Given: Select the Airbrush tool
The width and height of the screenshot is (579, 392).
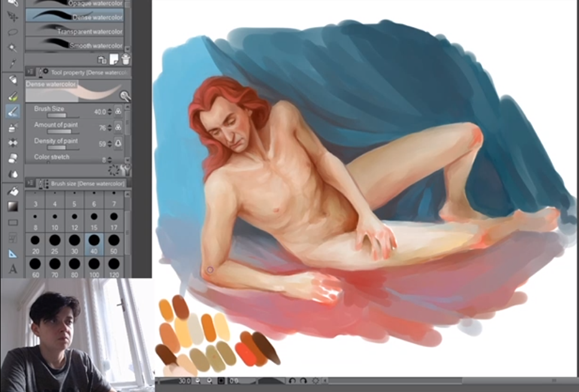Looking at the screenshot, I should (x=13, y=127).
